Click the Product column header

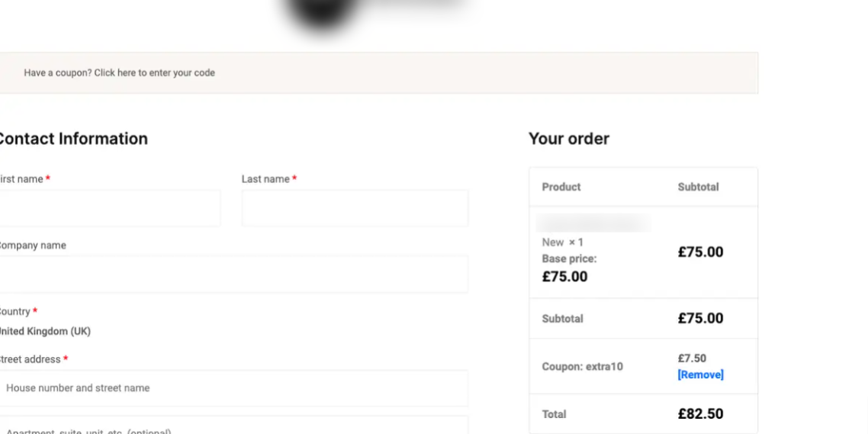(x=561, y=187)
